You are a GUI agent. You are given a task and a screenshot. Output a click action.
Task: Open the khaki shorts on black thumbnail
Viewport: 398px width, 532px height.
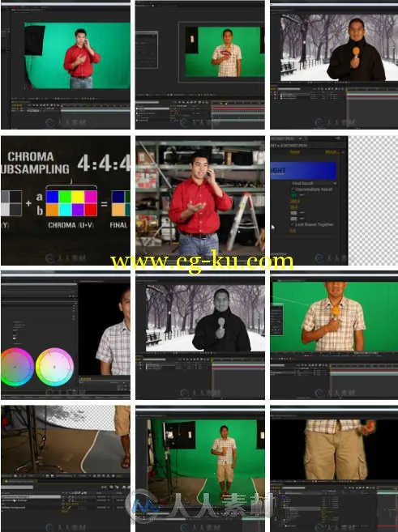coord(334,468)
